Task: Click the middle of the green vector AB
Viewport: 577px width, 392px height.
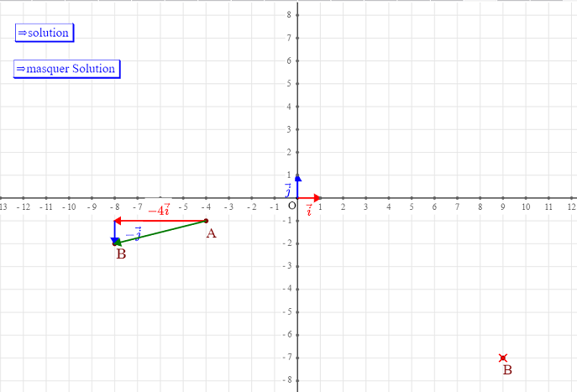Action: tap(160, 233)
